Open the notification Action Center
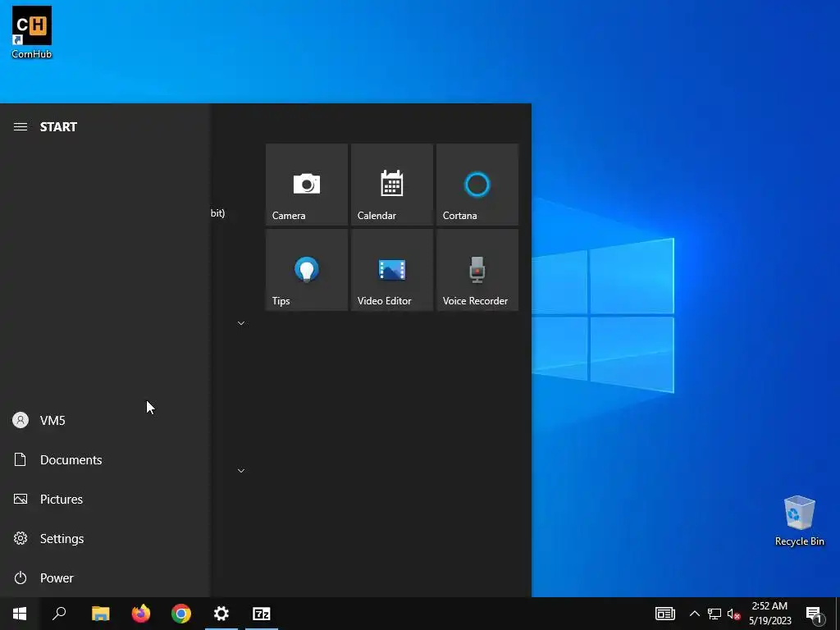Viewport: 840px width, 630px height. 813,614
